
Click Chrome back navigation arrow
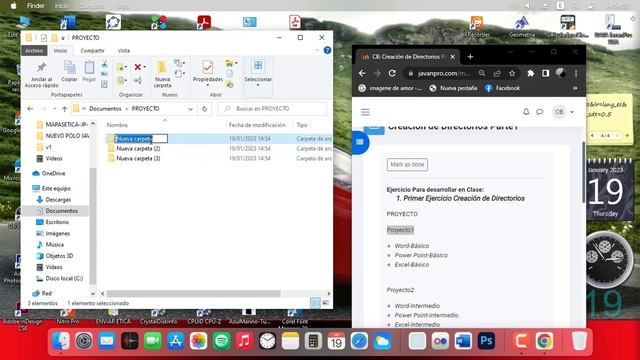pyautogui.click(x=362, y=73)
